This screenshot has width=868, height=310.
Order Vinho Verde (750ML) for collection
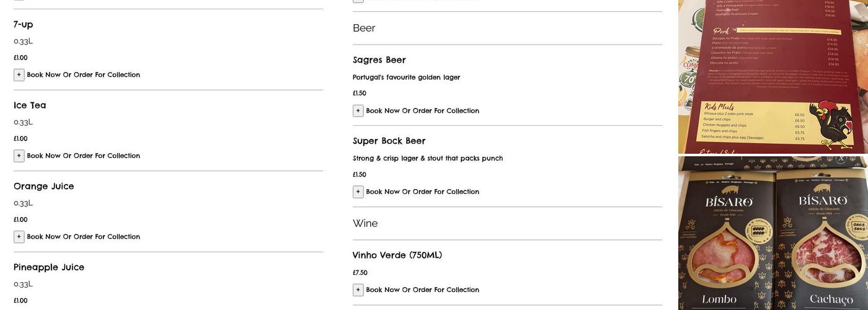point(422,290)
